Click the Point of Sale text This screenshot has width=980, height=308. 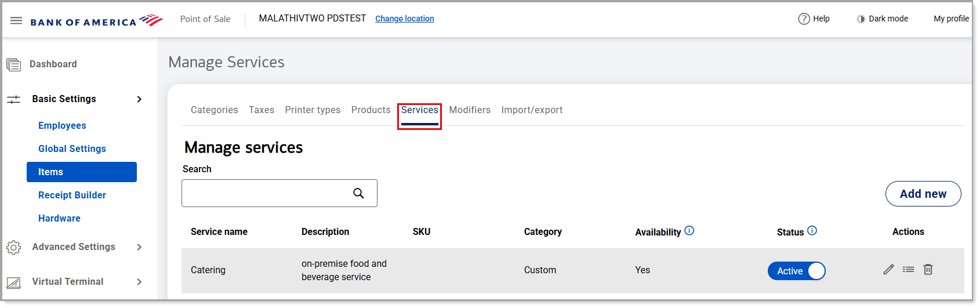[x=205, y=19]
